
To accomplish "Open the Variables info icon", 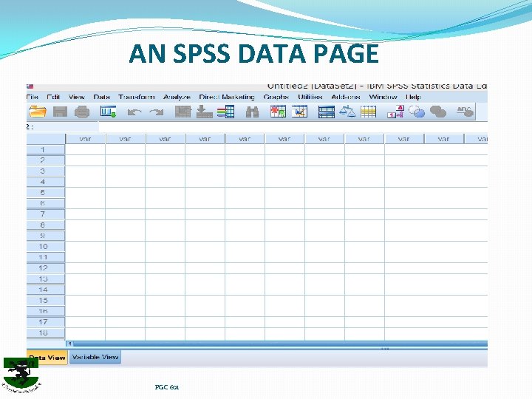I will point(226,112).
